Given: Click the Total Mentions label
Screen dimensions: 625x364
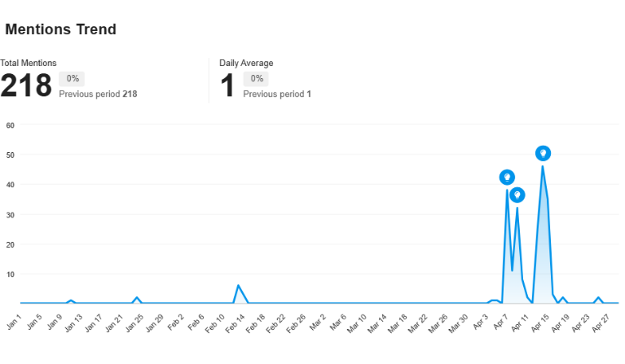Looking at the screenshot, I should point(29,63).
